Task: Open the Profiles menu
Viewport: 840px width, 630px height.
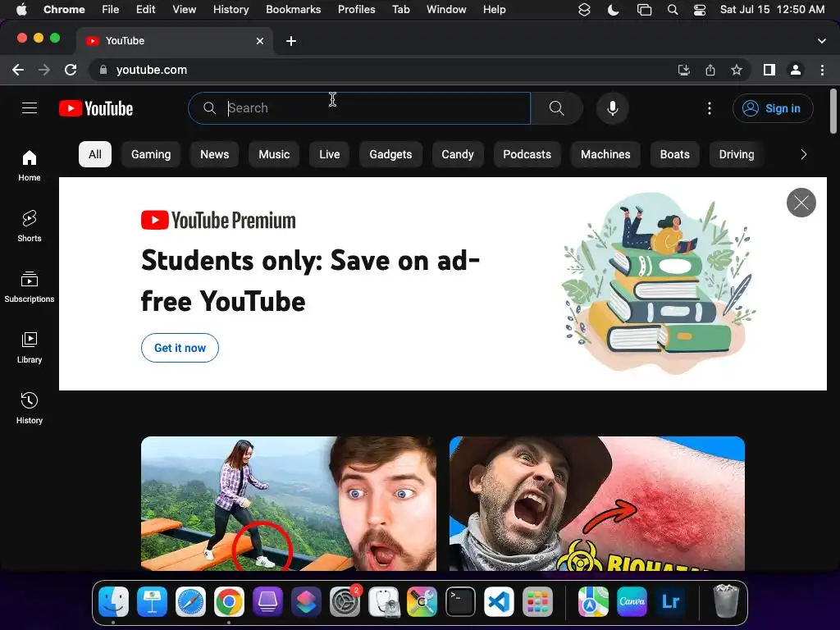Action: click(356, 9)
